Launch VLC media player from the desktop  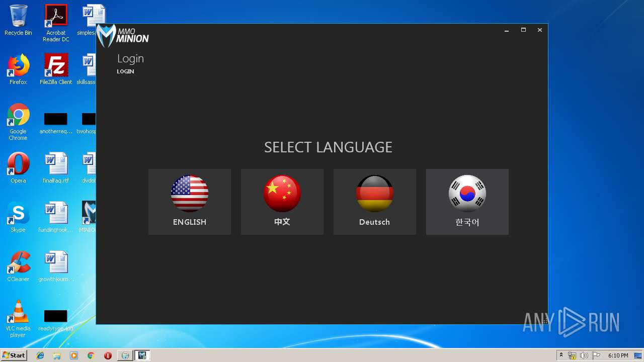click(18, 319)
